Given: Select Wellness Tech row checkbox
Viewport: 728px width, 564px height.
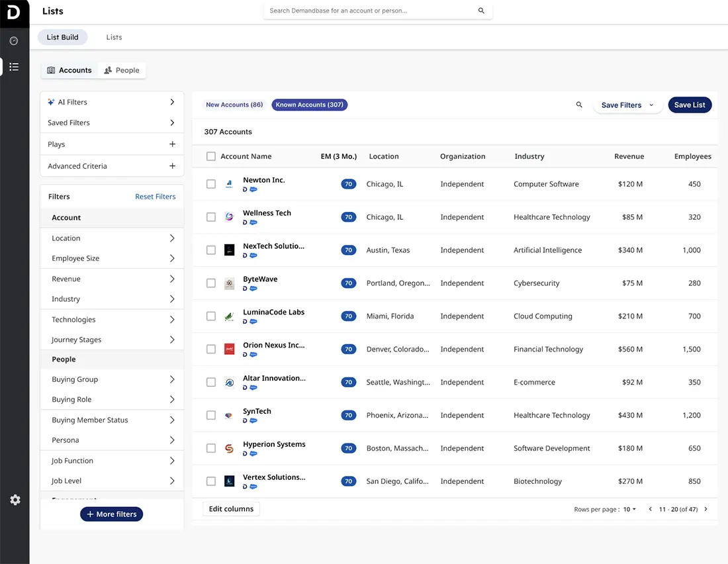Looking at the screenshot, I should pyautogui.click(x=210, y=217).
